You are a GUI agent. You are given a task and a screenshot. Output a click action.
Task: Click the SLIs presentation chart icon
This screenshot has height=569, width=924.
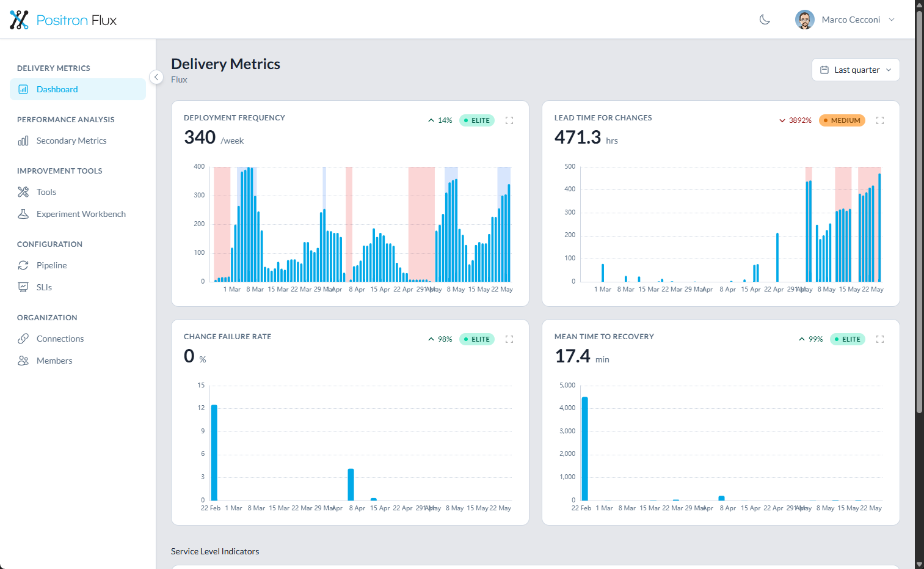(x=23, y=287)
